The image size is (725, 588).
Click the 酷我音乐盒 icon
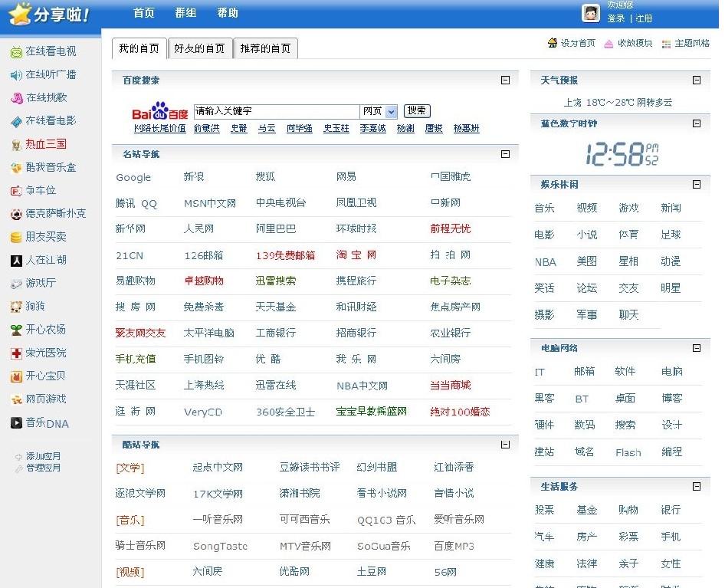[16, 168]
